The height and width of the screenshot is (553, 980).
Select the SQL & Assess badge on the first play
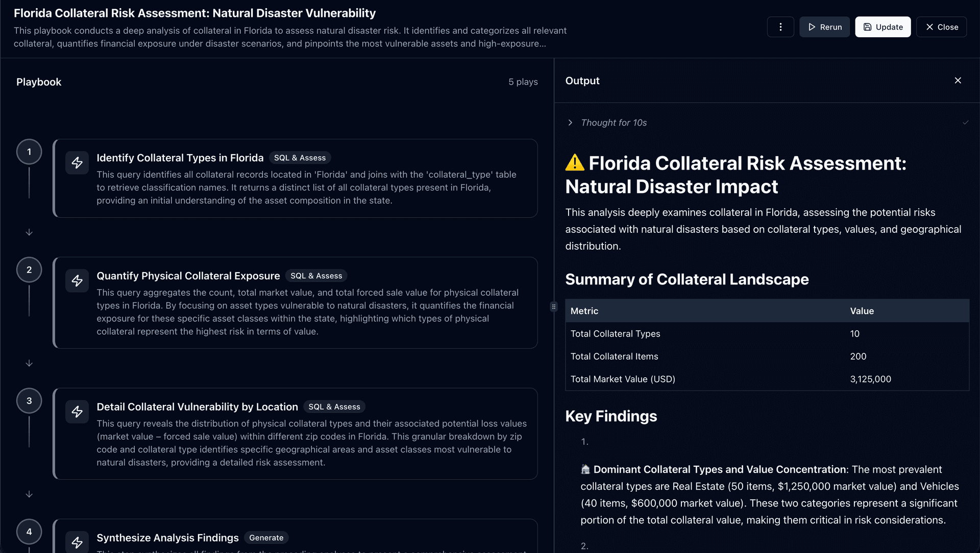[x=300, y=157]
